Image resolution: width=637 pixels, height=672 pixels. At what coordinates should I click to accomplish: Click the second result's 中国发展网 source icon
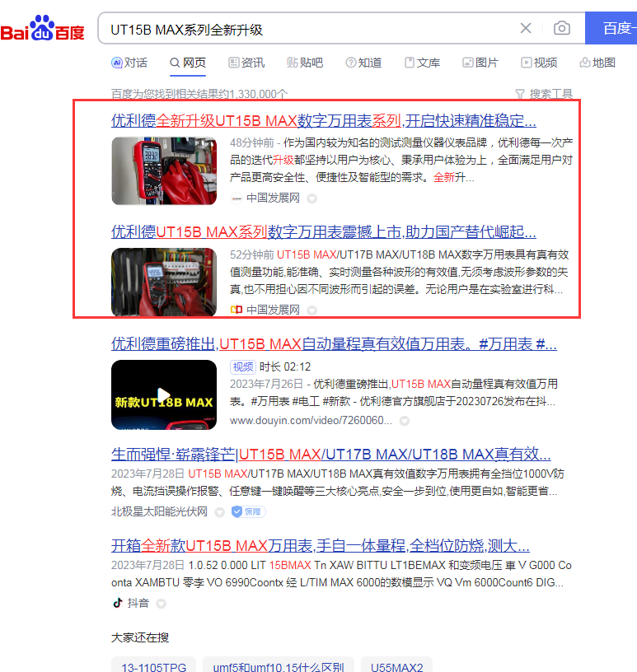(237, 310)
